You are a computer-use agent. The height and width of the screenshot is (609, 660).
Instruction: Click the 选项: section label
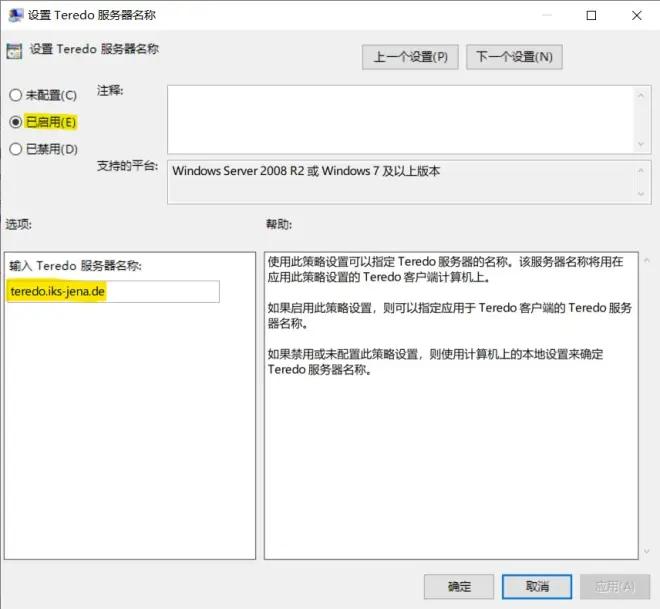click(x=19, y=224)
